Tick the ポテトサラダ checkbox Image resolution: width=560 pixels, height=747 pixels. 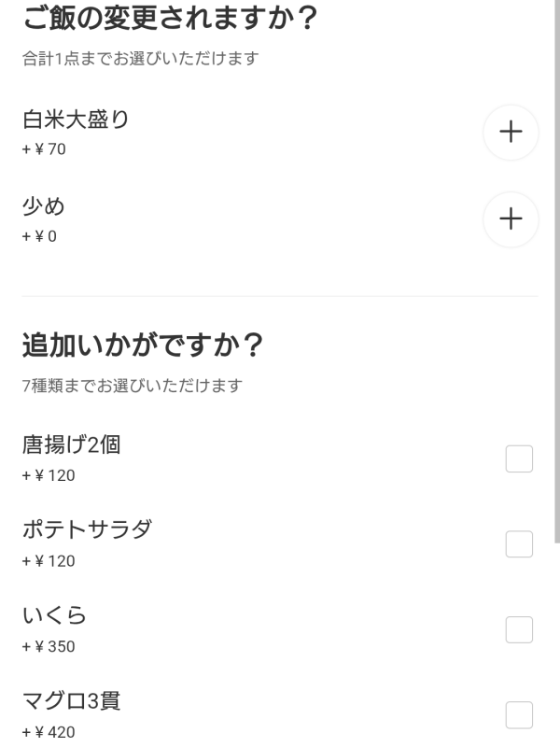pos(518,544)
